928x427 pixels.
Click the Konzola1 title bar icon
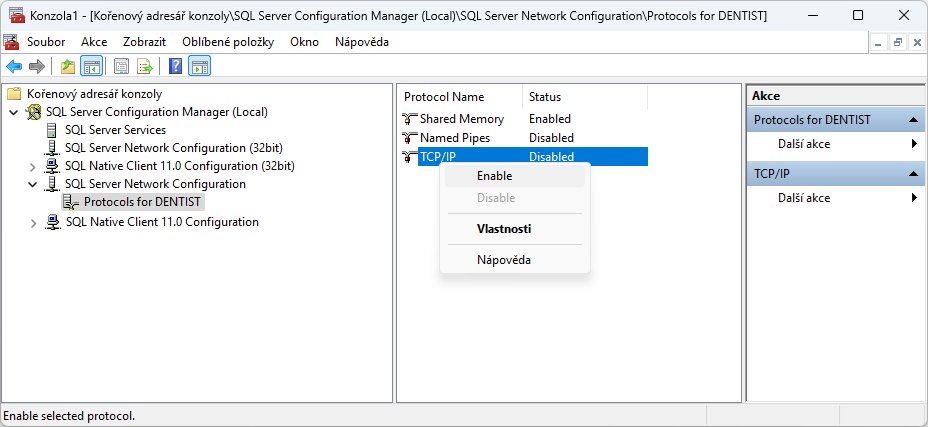pos(17,15)
